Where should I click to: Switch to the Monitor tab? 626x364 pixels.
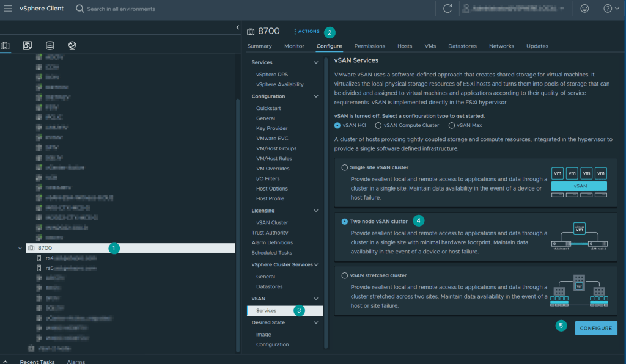coord(294,46)
